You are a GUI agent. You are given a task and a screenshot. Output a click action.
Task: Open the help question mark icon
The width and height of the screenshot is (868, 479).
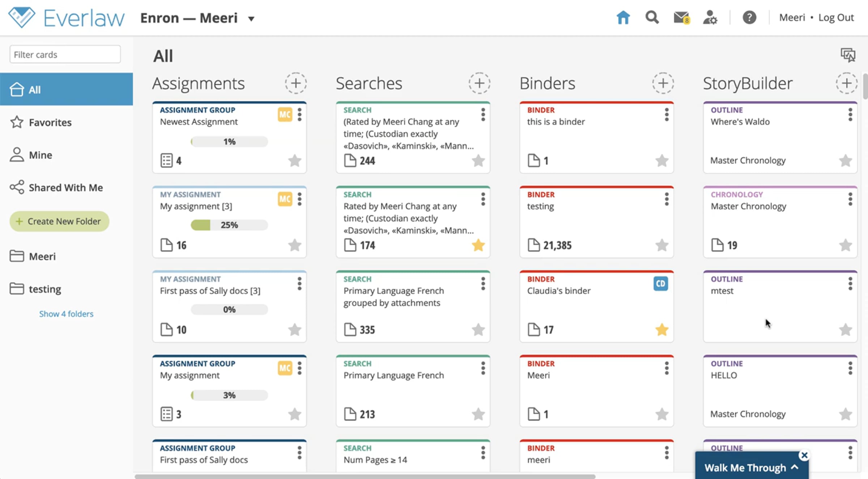pos(749,17)
